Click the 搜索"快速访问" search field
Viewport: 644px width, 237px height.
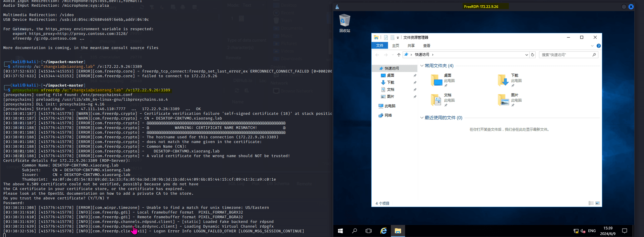click(569, 55)
